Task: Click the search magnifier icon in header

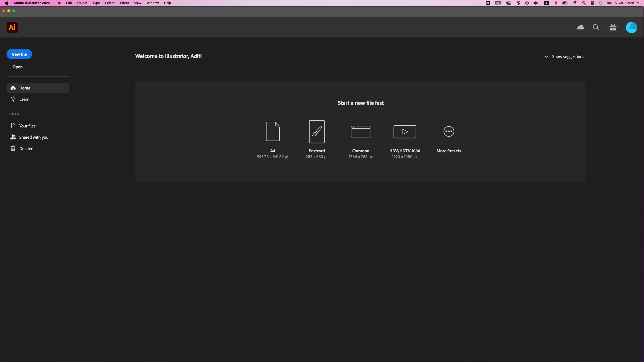Action: [596, 27]
